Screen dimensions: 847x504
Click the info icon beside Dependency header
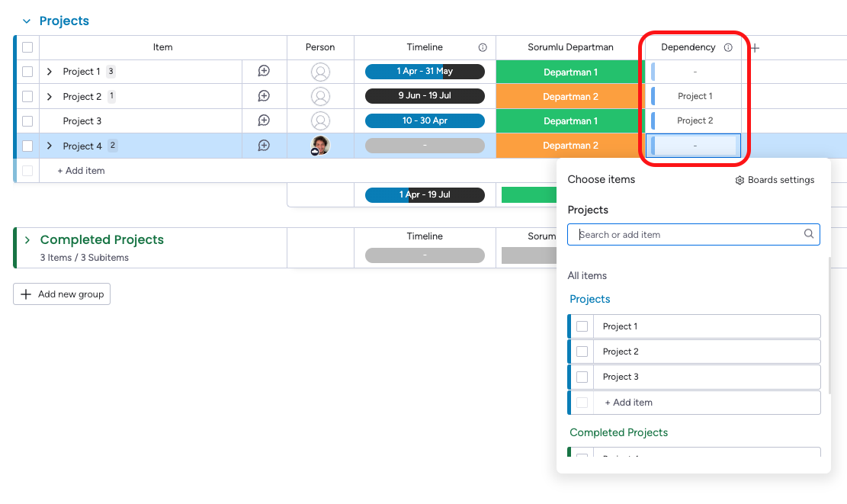pos(728,47)
